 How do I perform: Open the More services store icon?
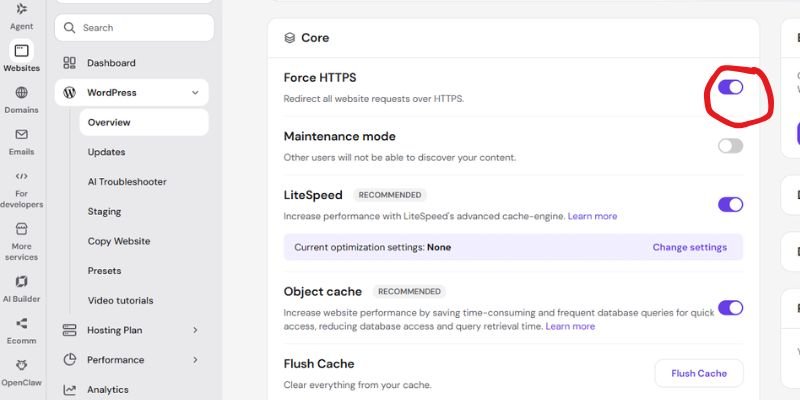21,229
